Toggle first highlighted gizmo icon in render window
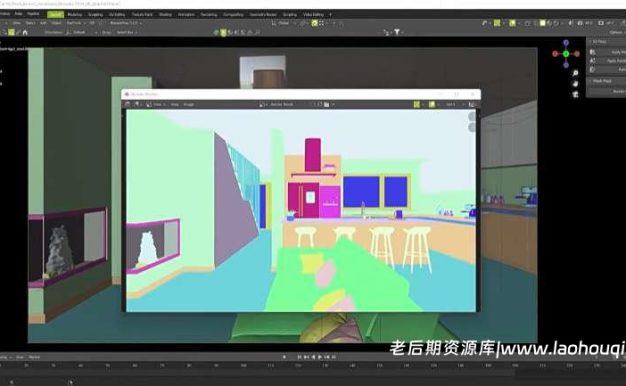The height and width of the screenshot is (386, 626). click(417, 104)
